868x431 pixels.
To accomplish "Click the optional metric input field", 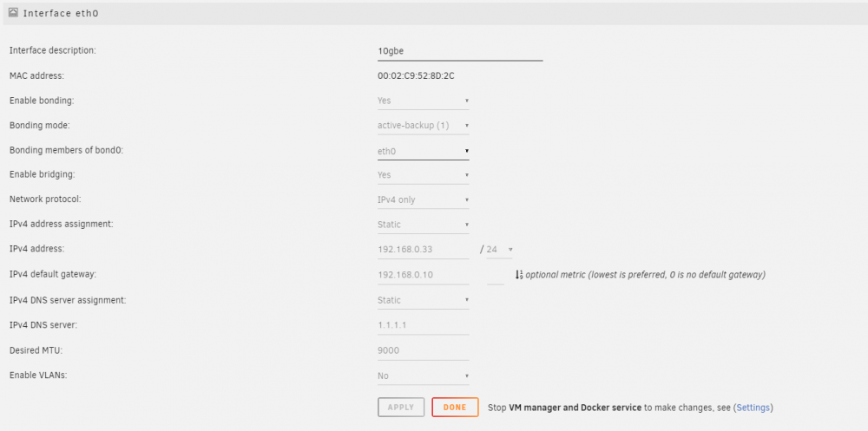I will point(496,275).
